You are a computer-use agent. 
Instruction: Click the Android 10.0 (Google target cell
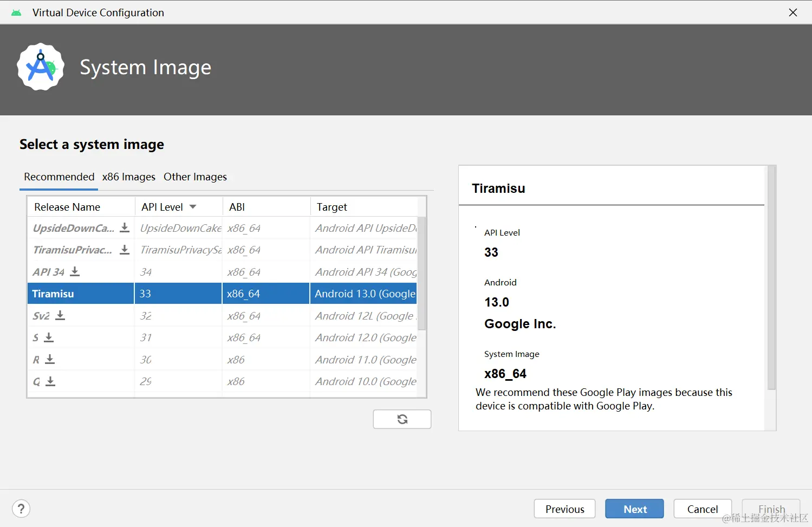[363, 381]
